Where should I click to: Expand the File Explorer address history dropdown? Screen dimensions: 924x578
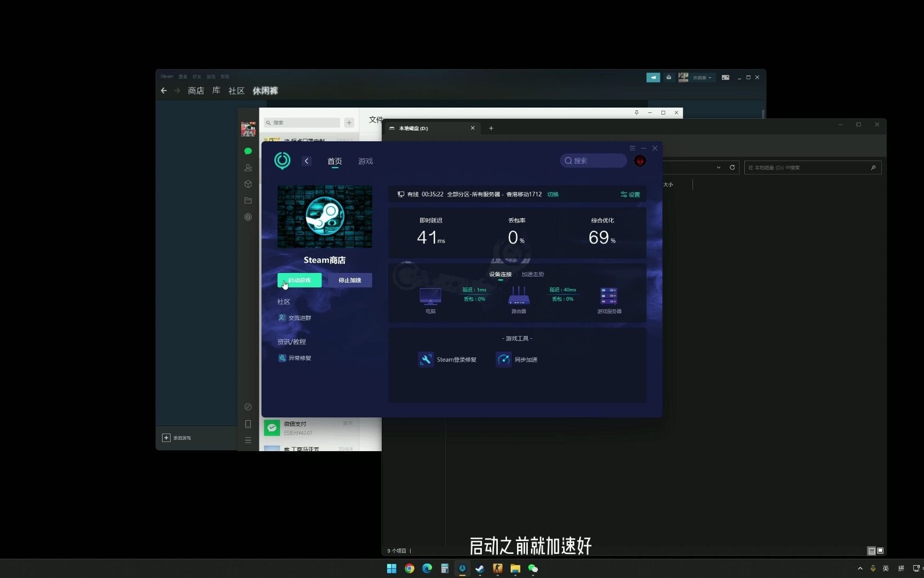[x=719, y=168]
